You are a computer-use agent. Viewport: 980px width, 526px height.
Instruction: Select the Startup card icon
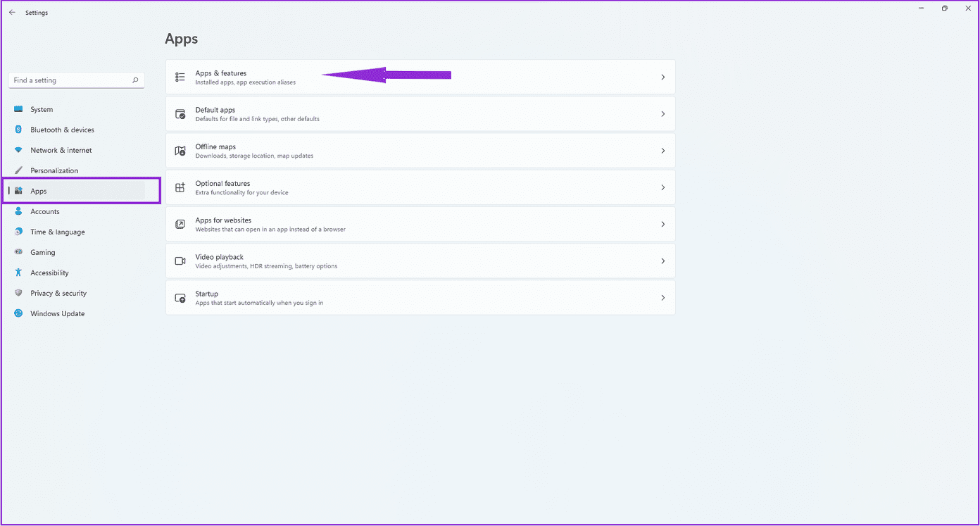[x=180, y=298]
